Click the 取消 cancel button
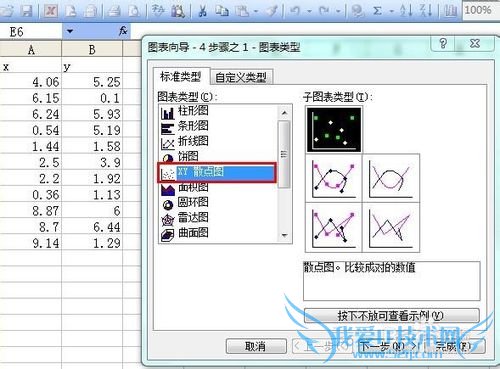This screenshot has width=500, height=369. [256, 346]
